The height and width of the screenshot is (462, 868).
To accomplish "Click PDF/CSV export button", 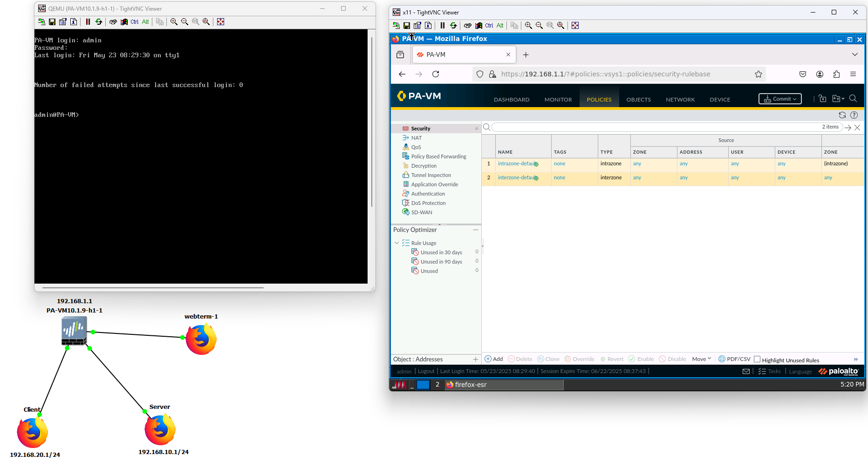I will point(735,359).
